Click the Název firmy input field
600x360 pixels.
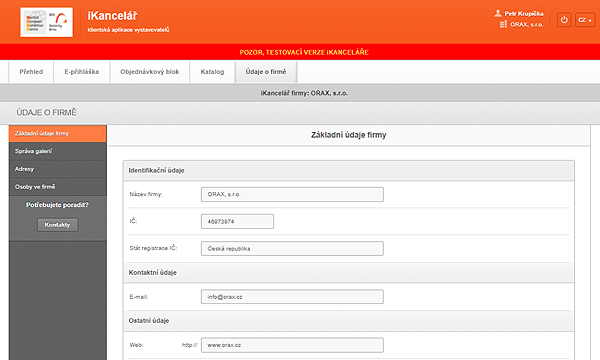(x=292, y=194)
